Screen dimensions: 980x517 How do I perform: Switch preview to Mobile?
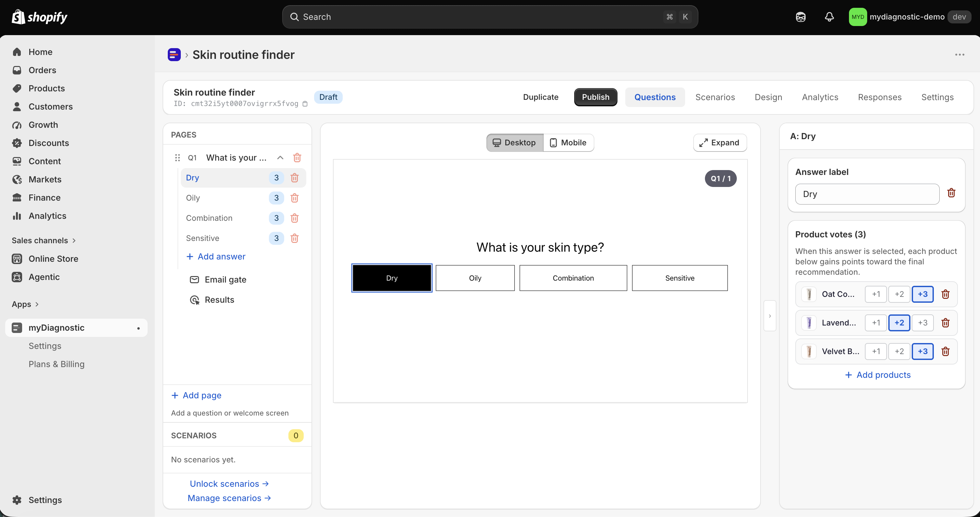(568, 143)
